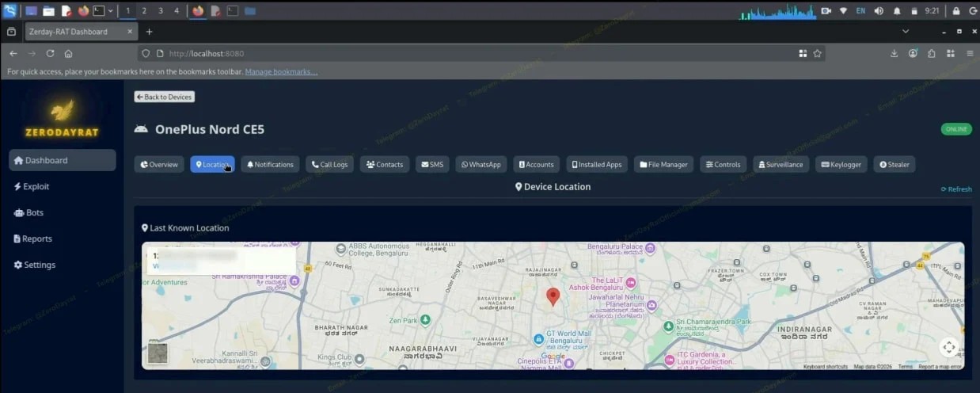Open the Firefox hamburger application menu
The image size is (980, 393).
pos(970,54)
